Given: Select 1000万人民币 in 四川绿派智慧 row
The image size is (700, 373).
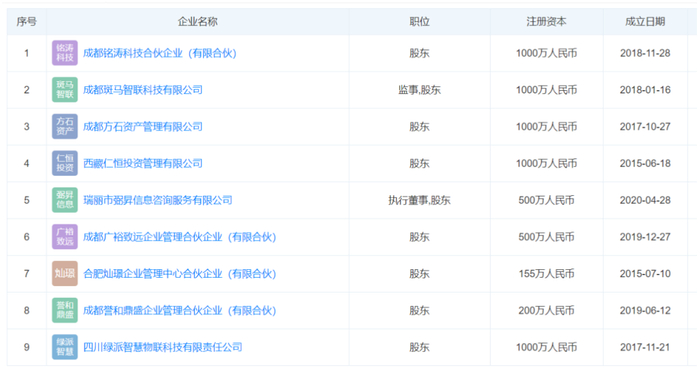Looking at the screenshot, I should (x=546, y=347).
